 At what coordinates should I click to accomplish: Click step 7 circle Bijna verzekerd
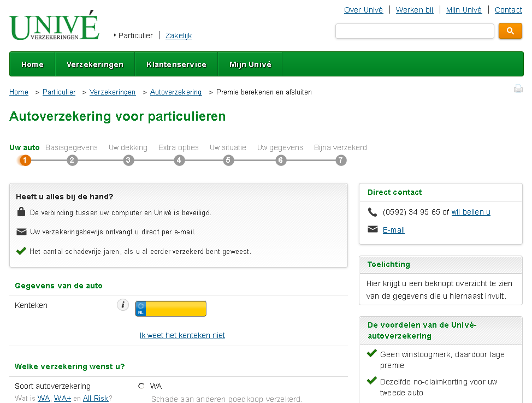341,161
